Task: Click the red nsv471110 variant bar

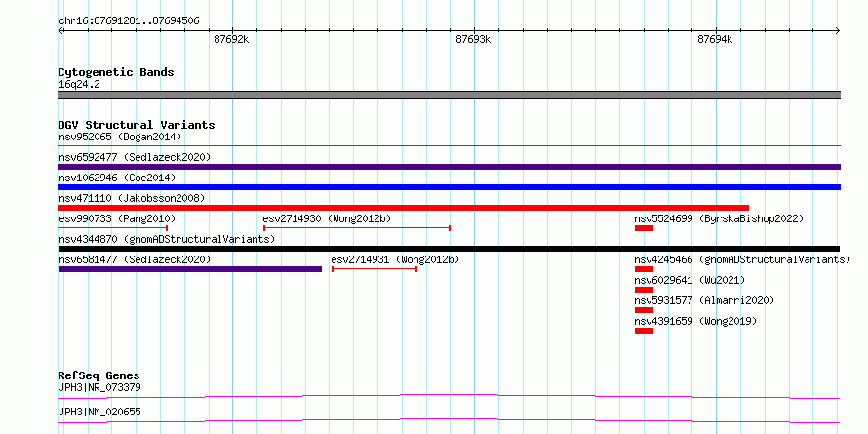Action: (403, 208)
